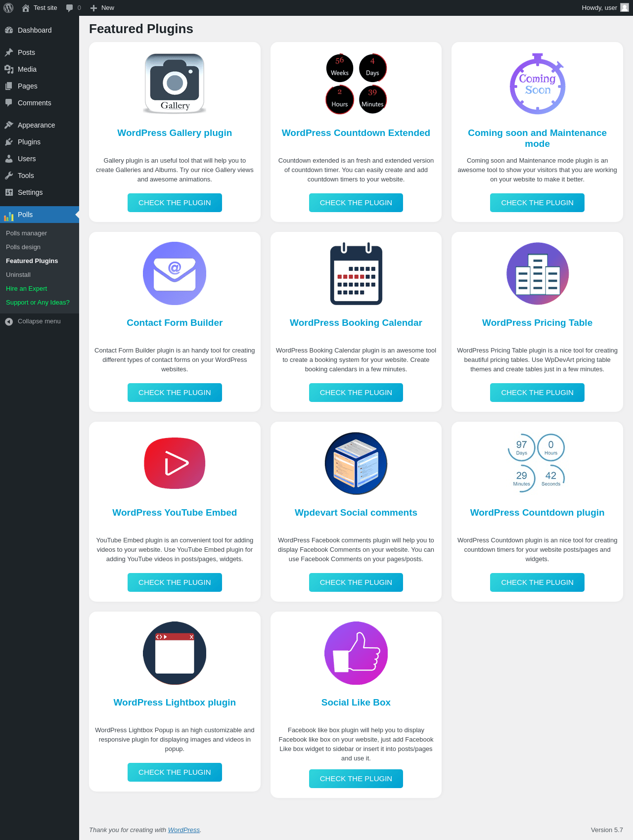This screenshot has height=840, width=633.
Task: Click the Contact Form Builder title
Action: click(x=175, y=323)
